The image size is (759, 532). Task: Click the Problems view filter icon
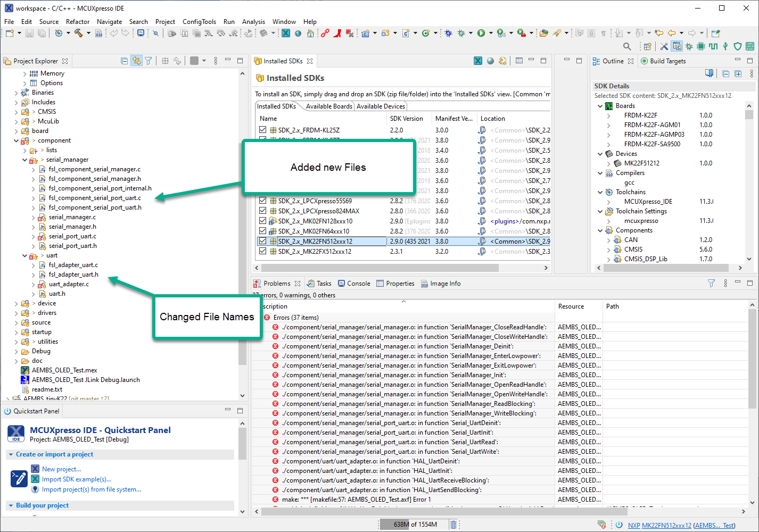pyautogui.click(x=711, y=284)
